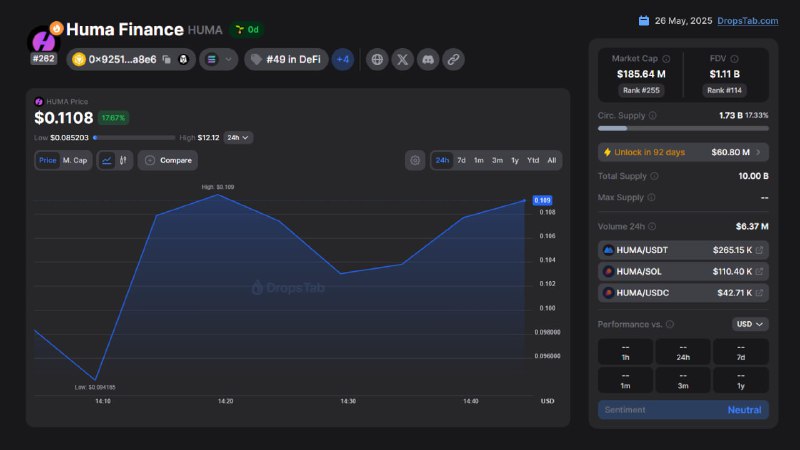Click the 0d sprout age badge
Image resolution: width=800 pixels, height=450 pixels.
click(x=247, y=30)
